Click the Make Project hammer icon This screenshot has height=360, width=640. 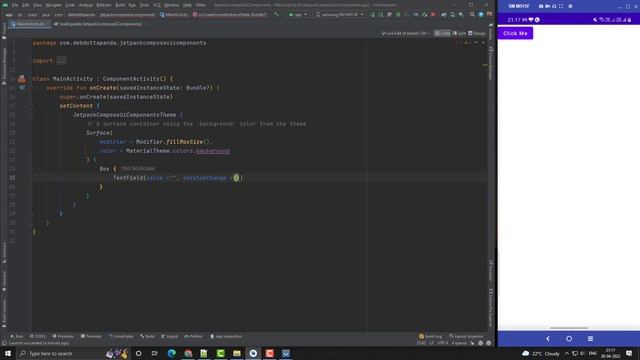(x=277, y=14)
